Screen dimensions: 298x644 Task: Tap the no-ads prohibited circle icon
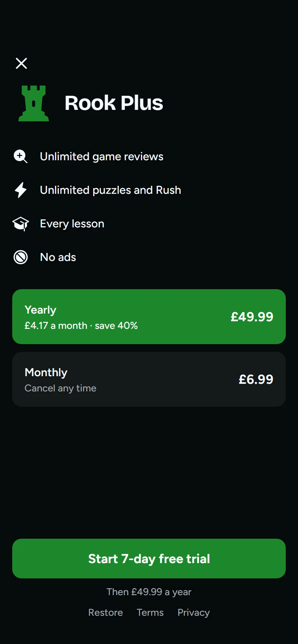tap(21, 257)
